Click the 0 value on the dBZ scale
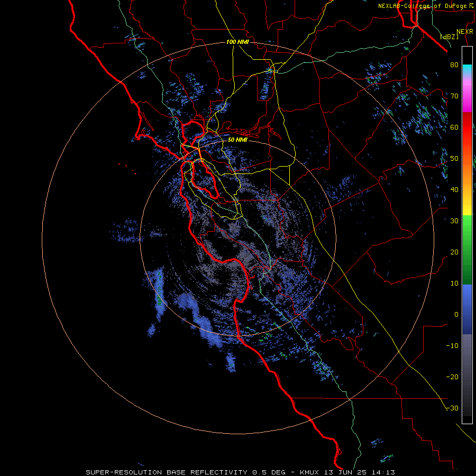The width and height of the screenshot is (476, 476). 456,315
